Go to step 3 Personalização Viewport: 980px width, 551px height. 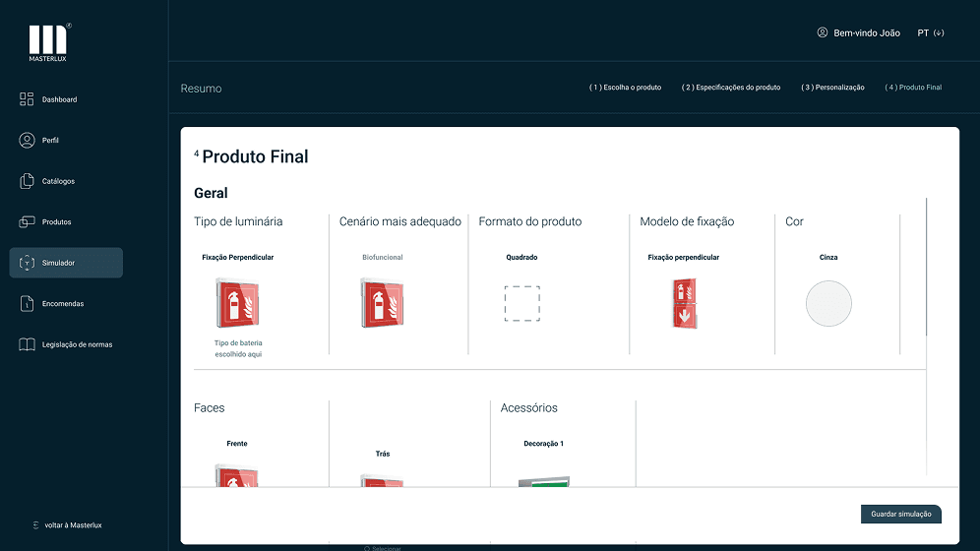click(x=832, y=88)
